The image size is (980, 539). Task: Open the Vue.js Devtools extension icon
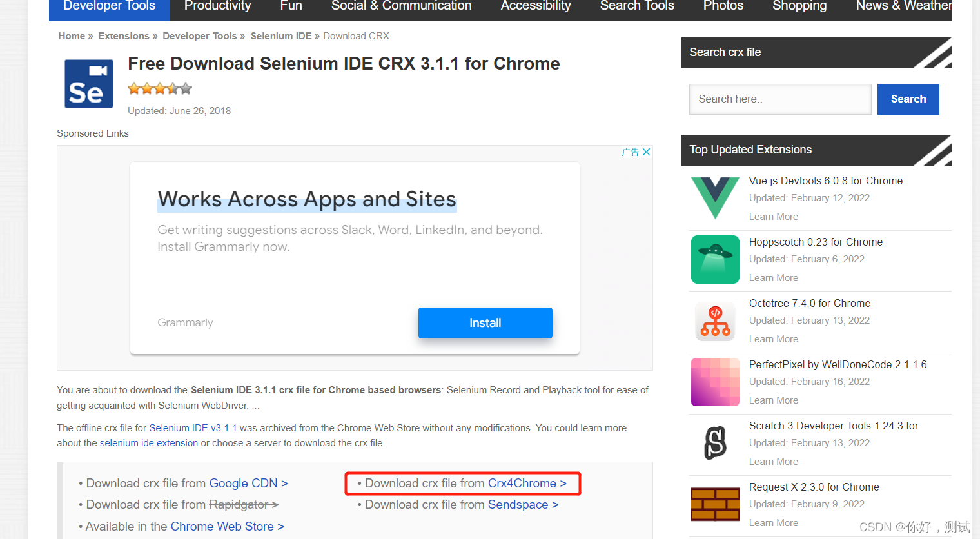pos(715,199)
